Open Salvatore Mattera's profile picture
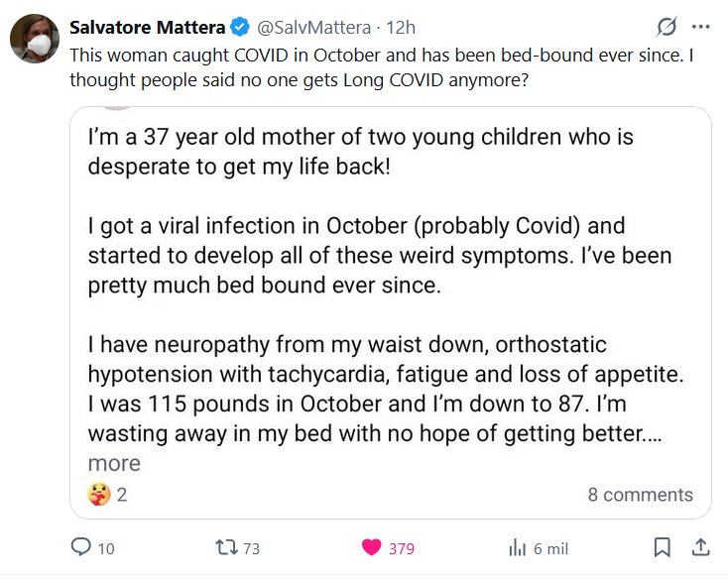 coord(34,39)
